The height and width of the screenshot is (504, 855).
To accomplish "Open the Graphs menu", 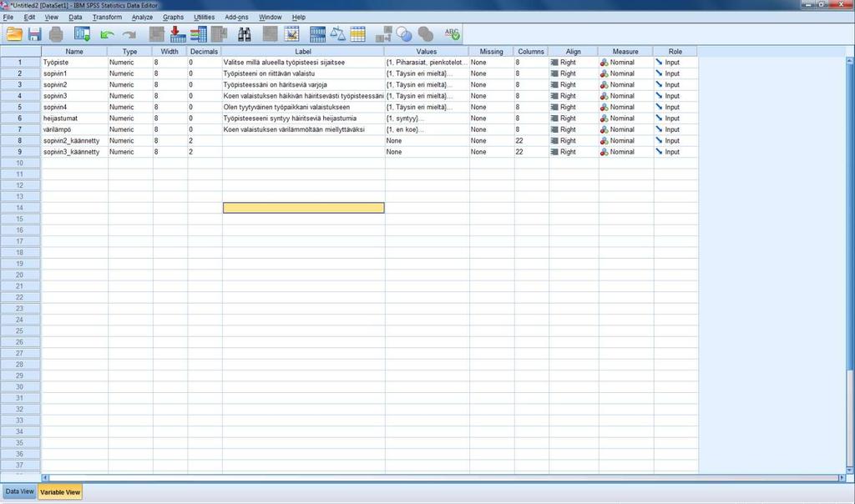I will click(173, 17).
